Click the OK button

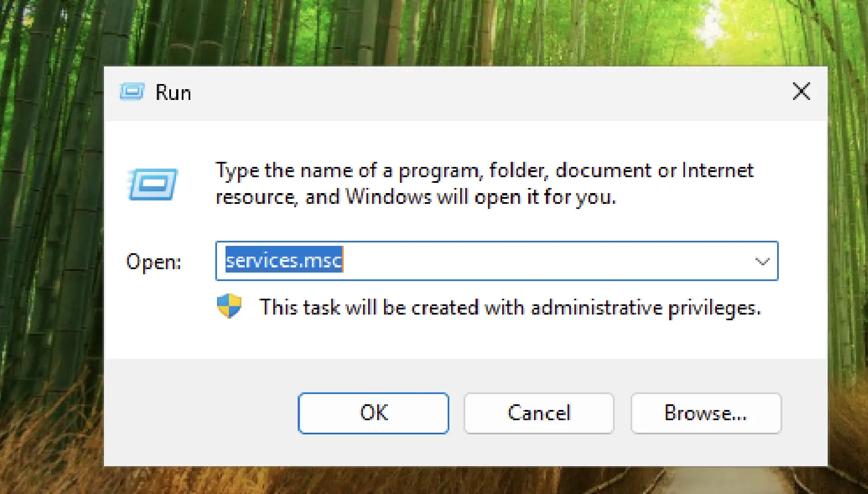tap(373, 413)
